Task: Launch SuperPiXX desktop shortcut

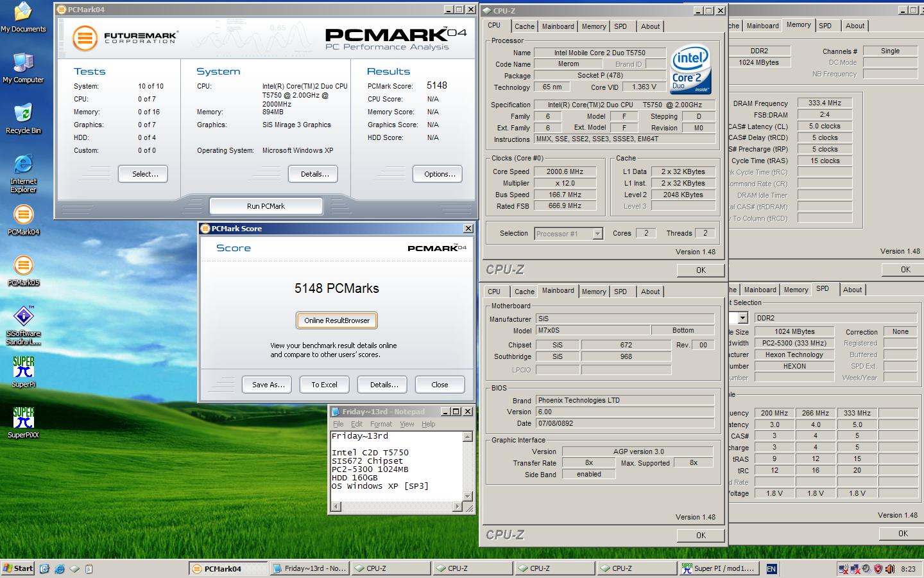Action: [x=23, y=423]
